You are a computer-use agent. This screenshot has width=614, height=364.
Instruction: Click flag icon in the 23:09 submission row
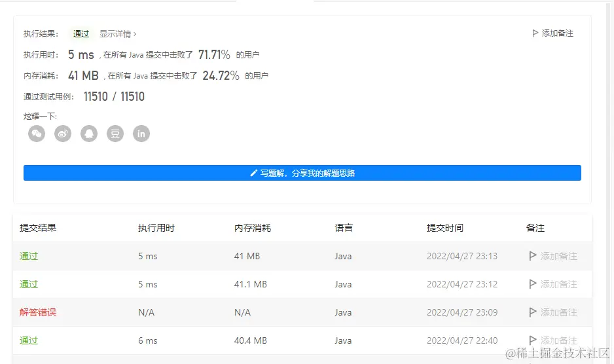532,312
